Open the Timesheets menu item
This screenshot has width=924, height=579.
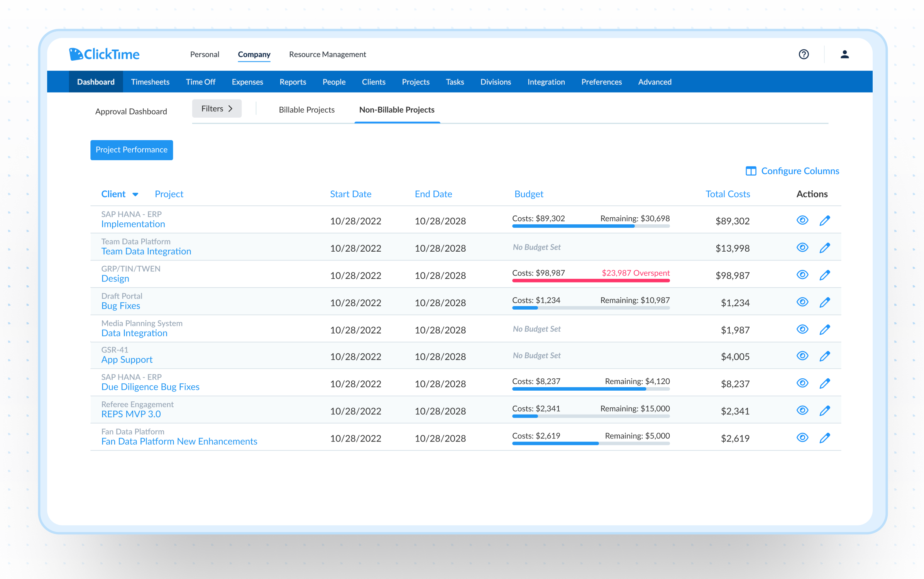(x=150, y=82)
